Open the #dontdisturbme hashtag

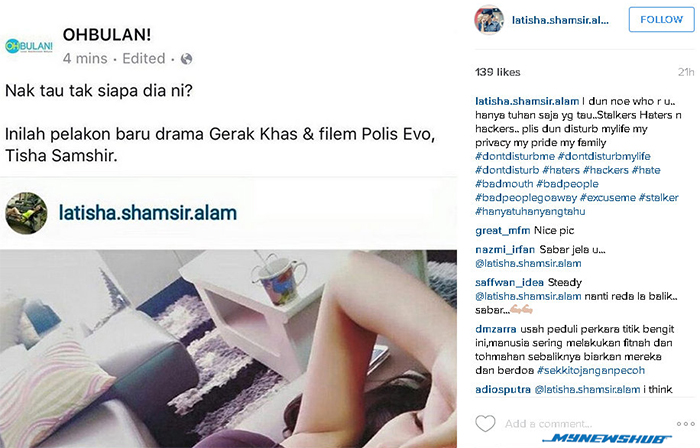515,156
